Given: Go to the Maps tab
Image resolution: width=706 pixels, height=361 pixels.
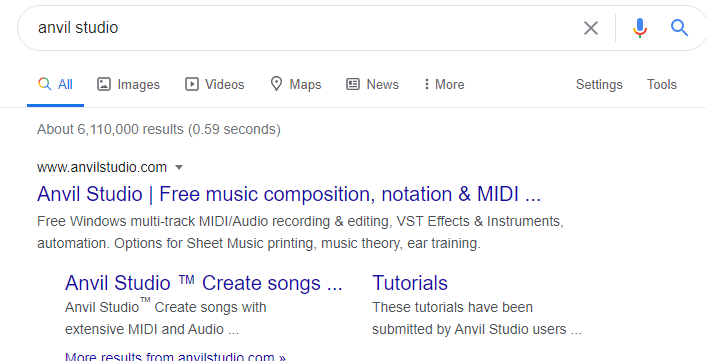Looking at the screenshot, I should tap(295, 85).
